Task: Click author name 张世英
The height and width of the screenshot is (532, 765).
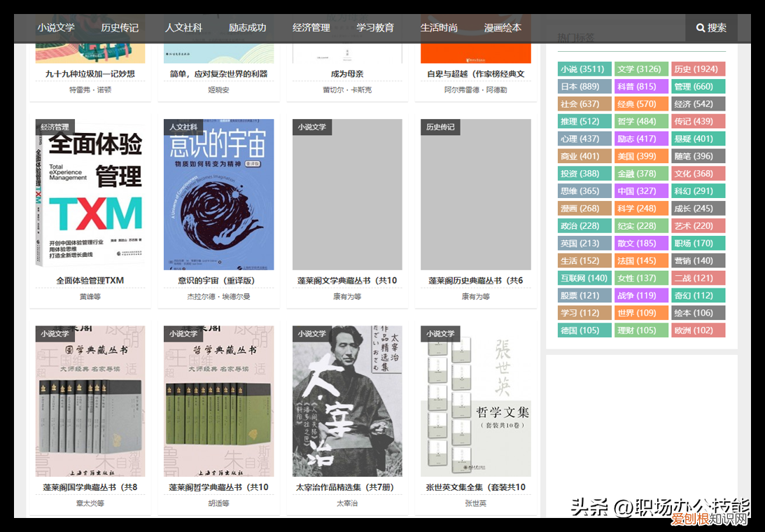Action: coord(475,503)
